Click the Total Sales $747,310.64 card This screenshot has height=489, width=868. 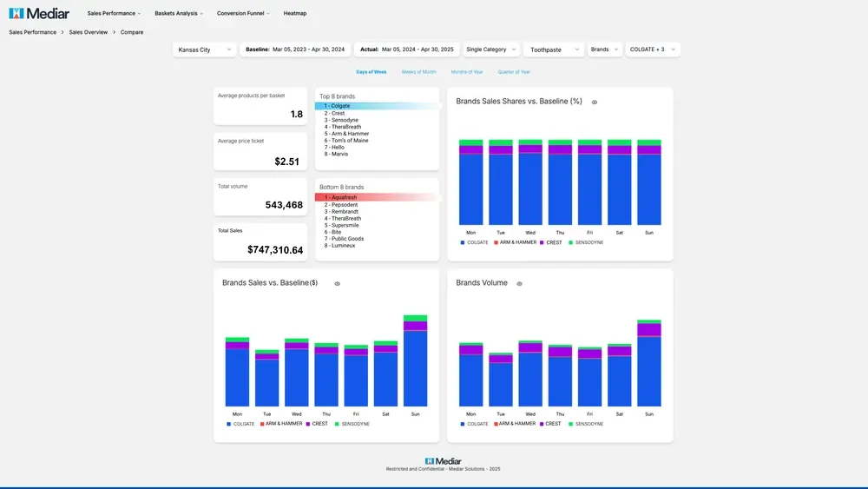tap(260, 242)
